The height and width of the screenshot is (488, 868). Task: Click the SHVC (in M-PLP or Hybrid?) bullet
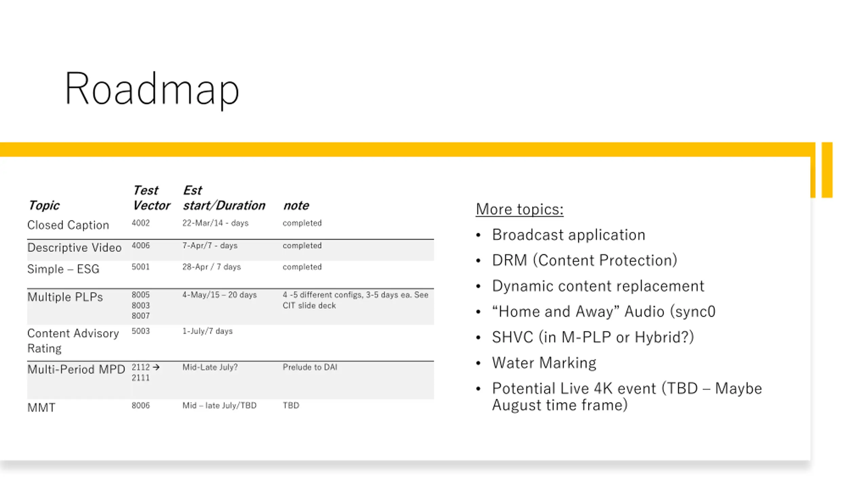(593, 337)
